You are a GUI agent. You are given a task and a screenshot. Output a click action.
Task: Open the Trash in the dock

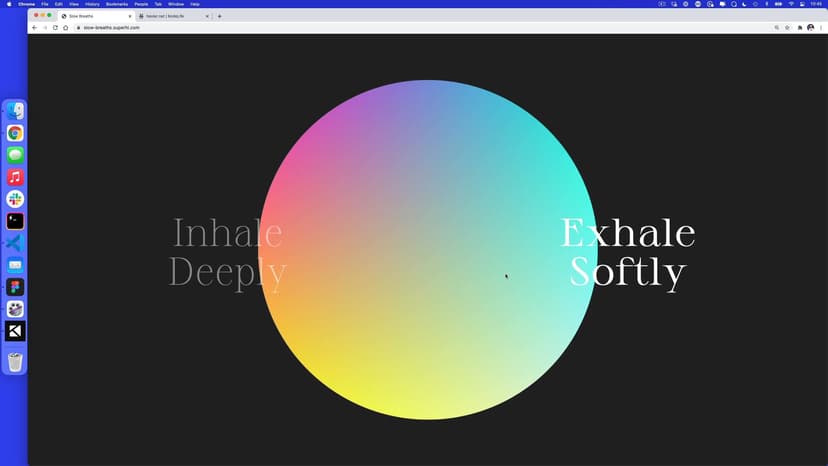point(15,362)
